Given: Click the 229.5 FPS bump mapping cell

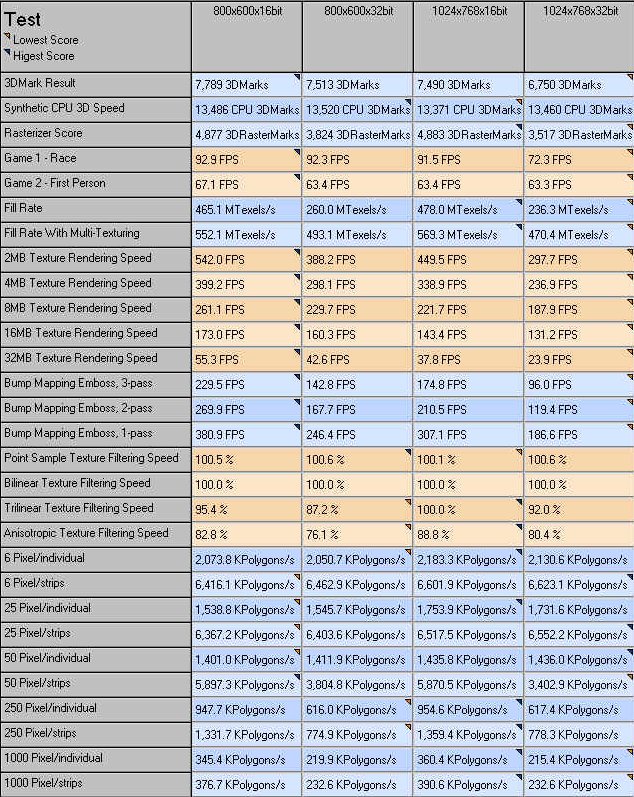Looking at the screenshot, I should (247, 384).
